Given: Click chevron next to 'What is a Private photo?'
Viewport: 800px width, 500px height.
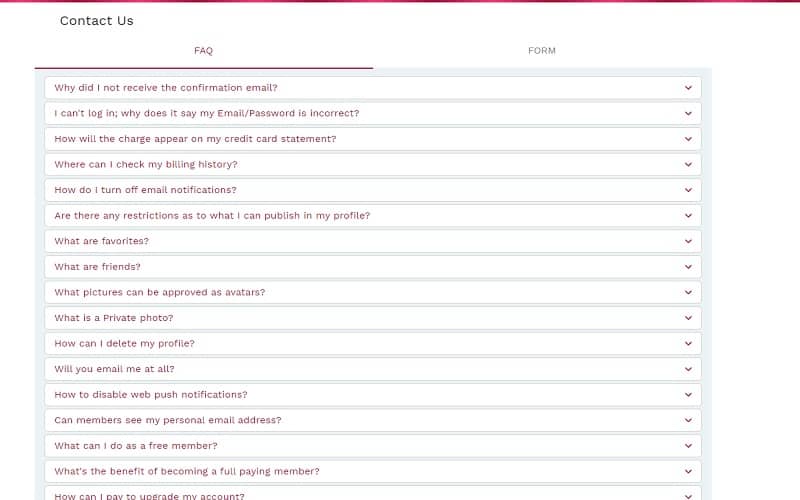Looking at the screenshot, I should point(688,318).
